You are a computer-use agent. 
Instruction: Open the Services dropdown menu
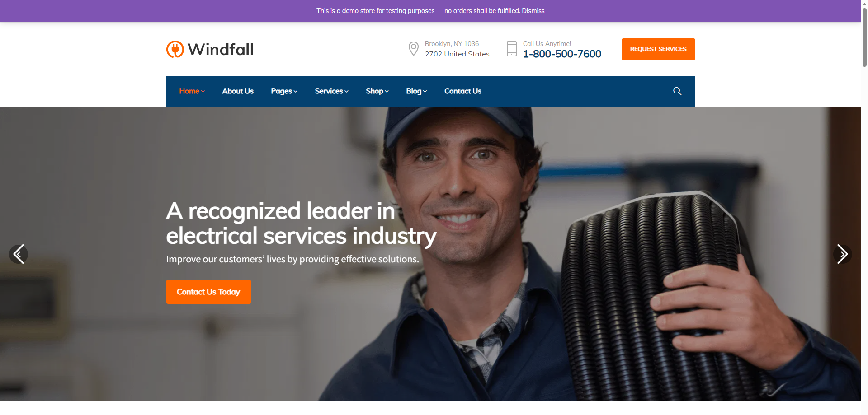(331, 91)
